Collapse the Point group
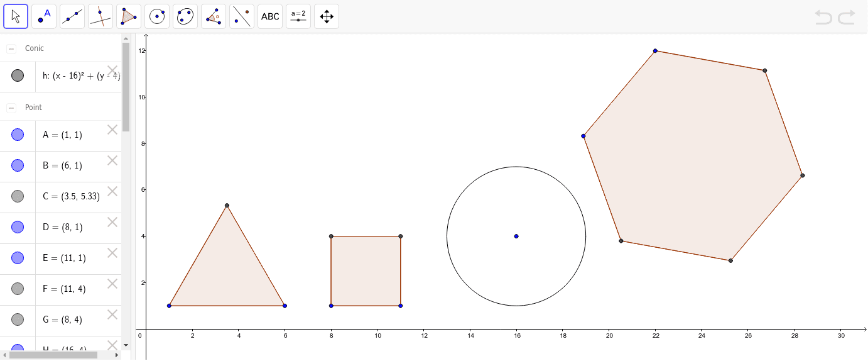 click(x=11, y=108)
